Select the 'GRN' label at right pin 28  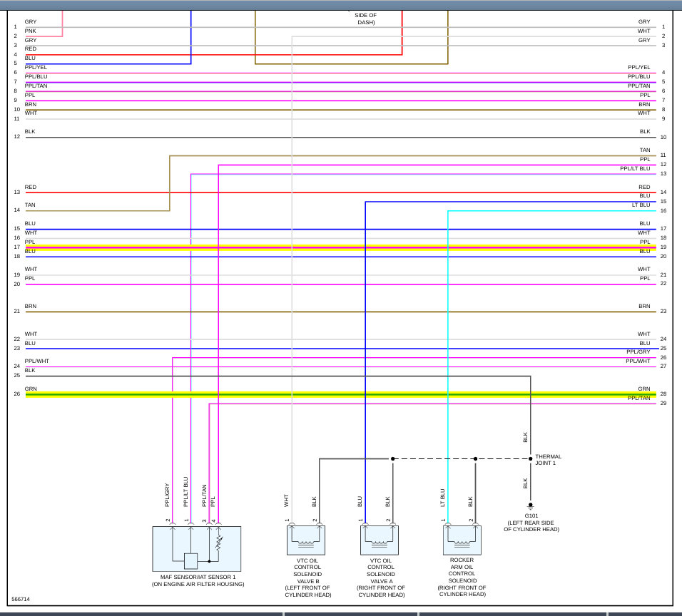coord(644,389)
